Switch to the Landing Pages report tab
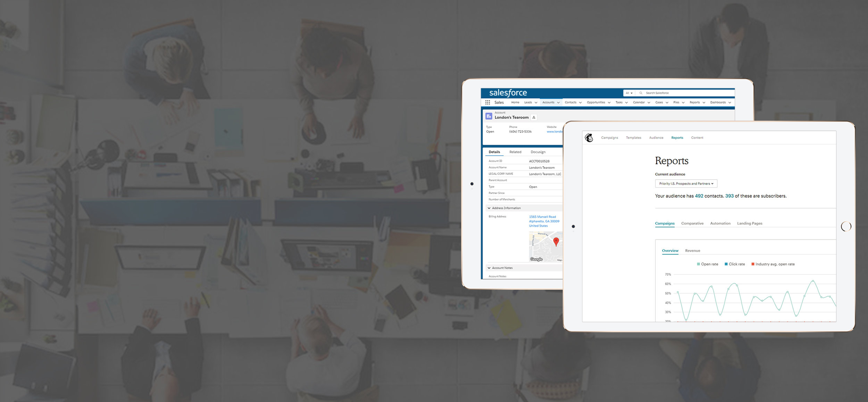Image resolution: width=868 pixels, height=402 pixels. [750, 223]
